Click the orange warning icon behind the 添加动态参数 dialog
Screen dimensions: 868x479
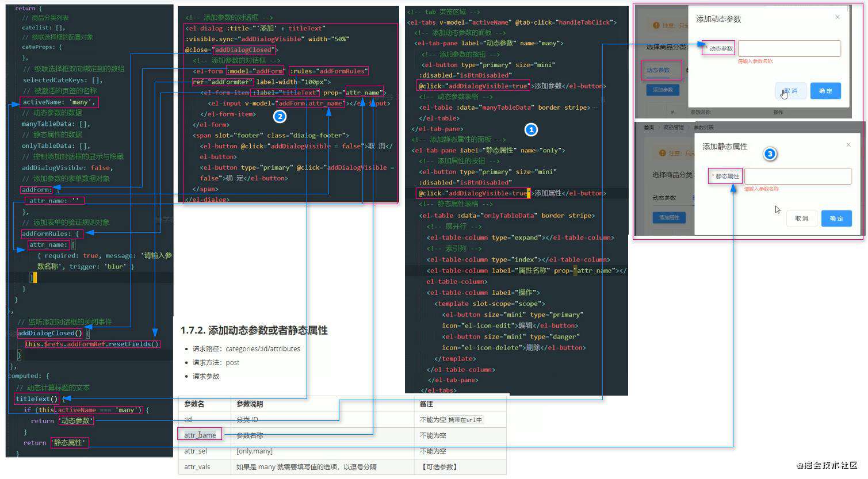click(656, 25)
